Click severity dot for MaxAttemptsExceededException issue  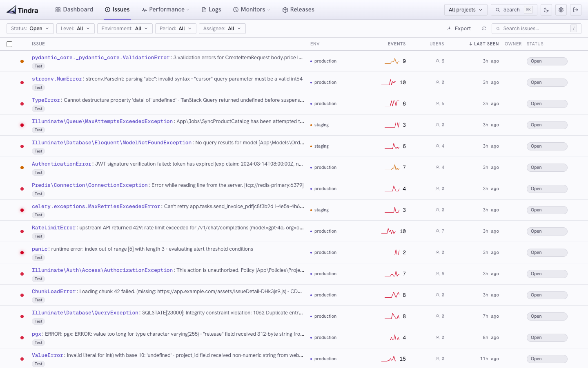tap(22, 125)
